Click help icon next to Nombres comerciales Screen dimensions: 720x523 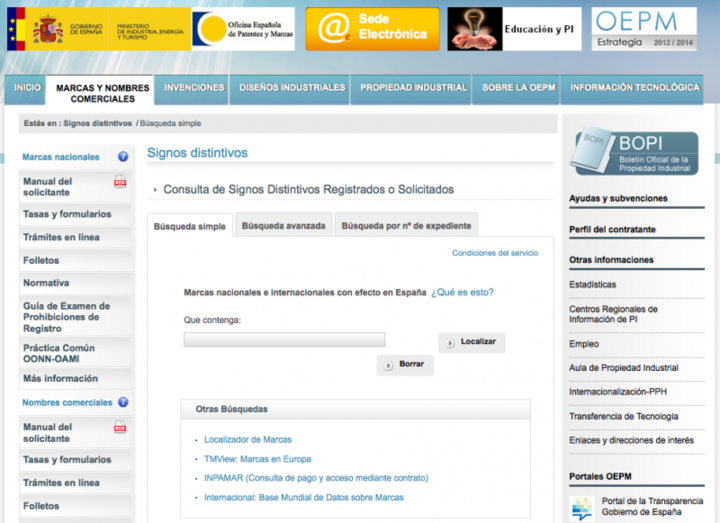tap(123, 402)
